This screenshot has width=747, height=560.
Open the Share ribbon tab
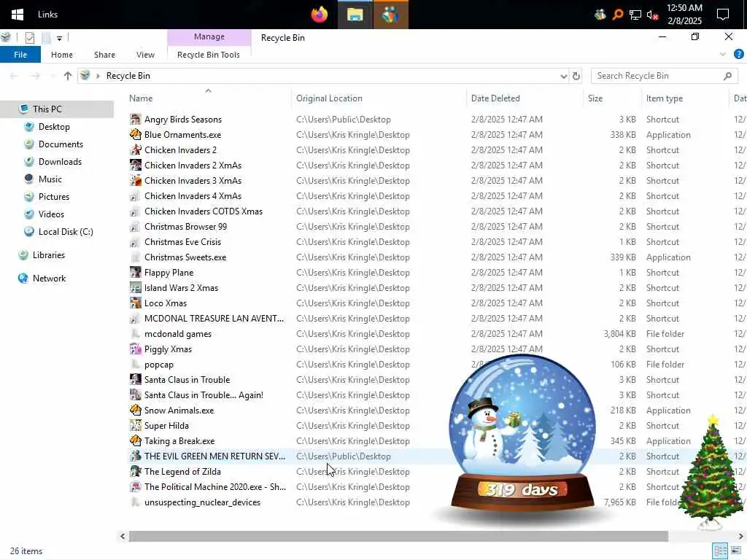104,55
